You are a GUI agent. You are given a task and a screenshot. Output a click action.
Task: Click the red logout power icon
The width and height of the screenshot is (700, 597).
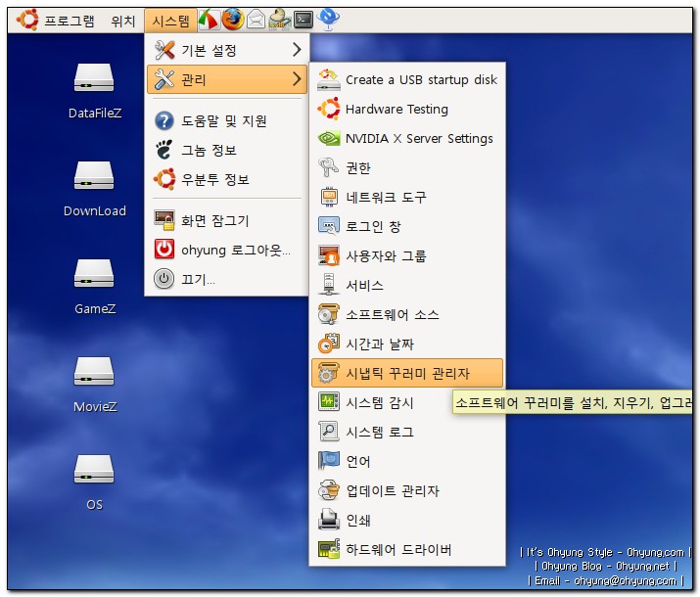coord(164,250)
